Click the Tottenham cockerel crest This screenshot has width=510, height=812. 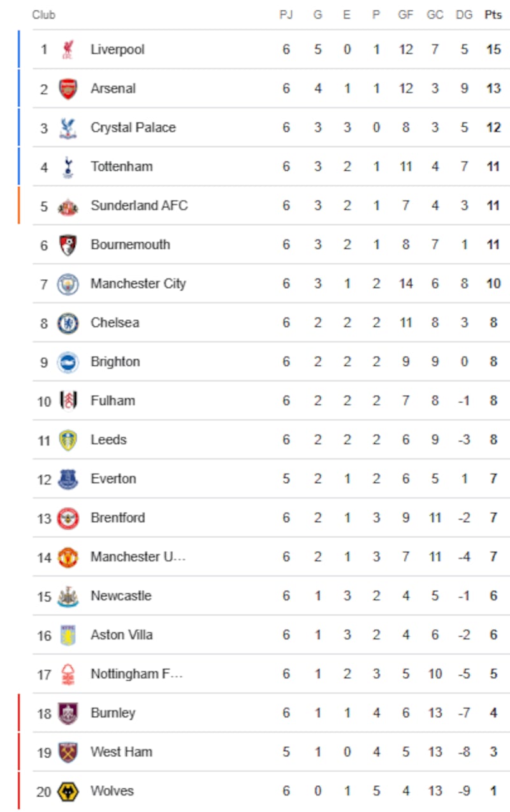(x=68, y=167)
